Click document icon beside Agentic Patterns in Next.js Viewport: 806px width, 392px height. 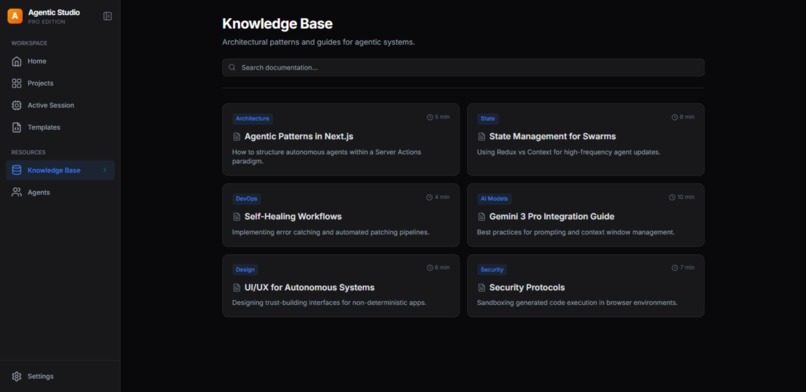(x=236, y=137)
